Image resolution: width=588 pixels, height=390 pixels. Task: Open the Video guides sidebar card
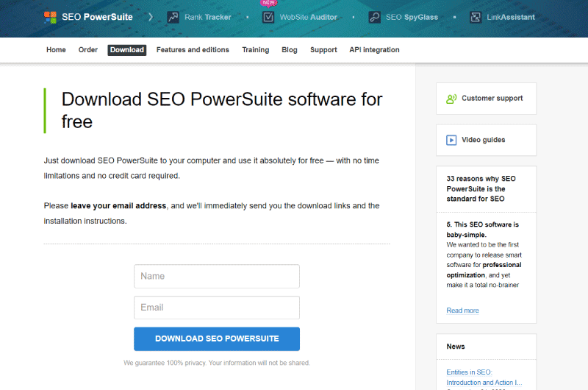[x=486, y=140]
